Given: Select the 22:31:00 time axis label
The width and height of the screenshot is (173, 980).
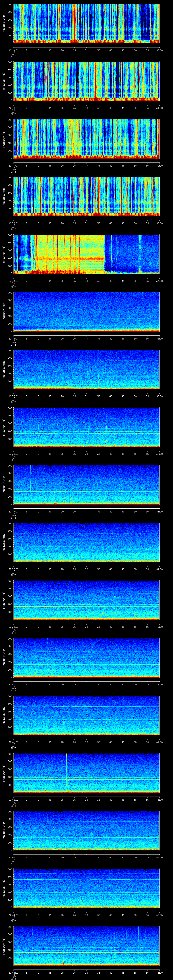Looking at the screenshot, I should (13, 166).
